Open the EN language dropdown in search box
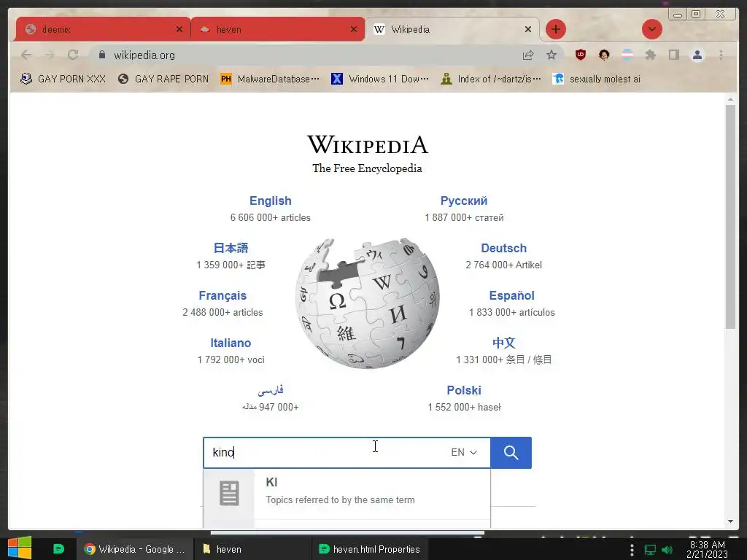Screen dimensions: 747x560 point(463,452)
